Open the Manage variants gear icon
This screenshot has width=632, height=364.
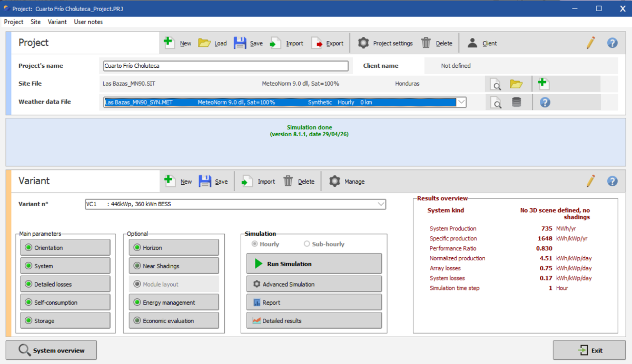pos(335,181)
